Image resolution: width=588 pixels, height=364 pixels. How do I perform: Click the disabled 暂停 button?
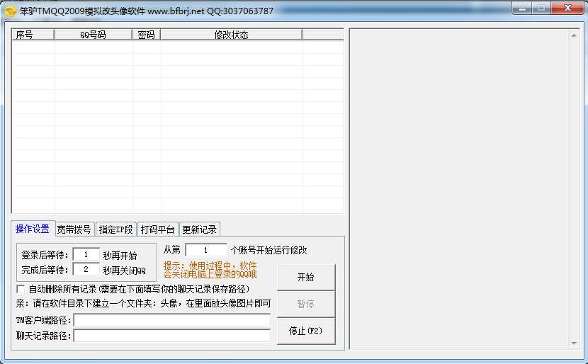pos(306,304)
